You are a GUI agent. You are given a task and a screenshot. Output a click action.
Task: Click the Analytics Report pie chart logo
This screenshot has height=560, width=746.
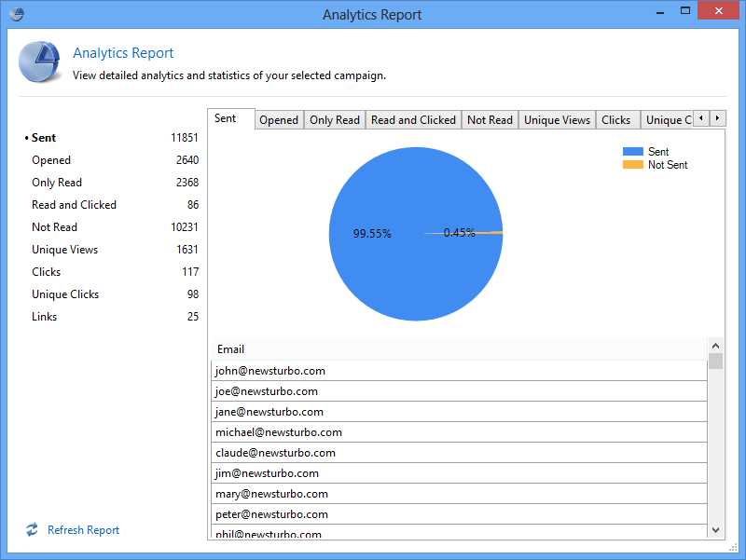(39, 63)
